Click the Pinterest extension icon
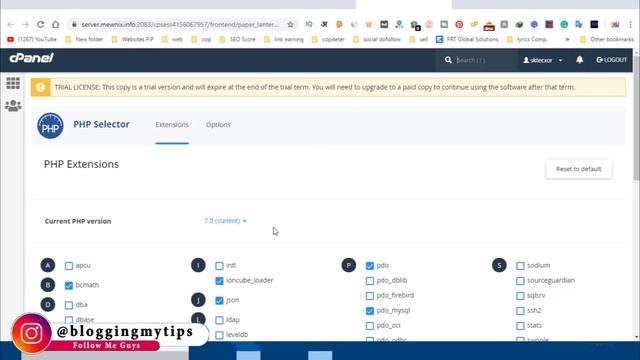 459,24
